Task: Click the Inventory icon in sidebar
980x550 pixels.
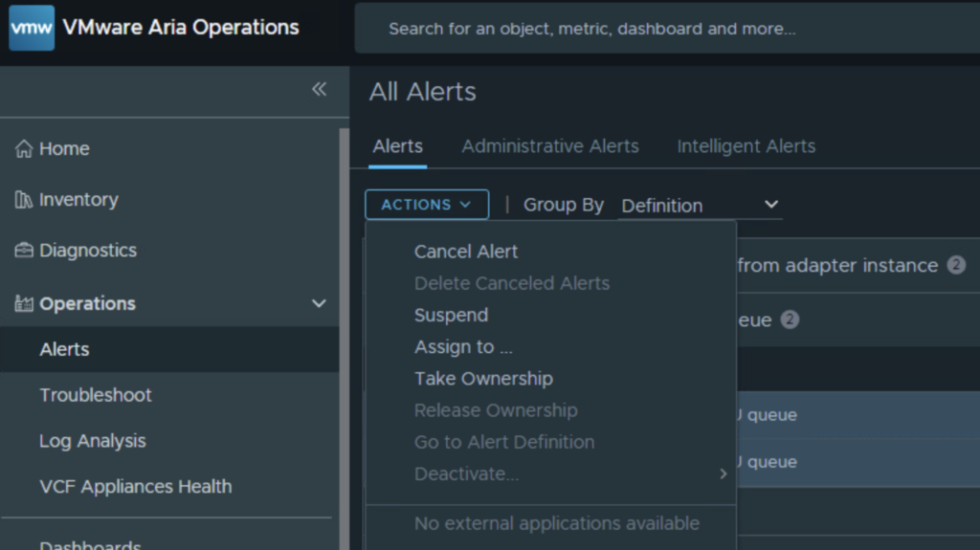Action: coord(24,200)
